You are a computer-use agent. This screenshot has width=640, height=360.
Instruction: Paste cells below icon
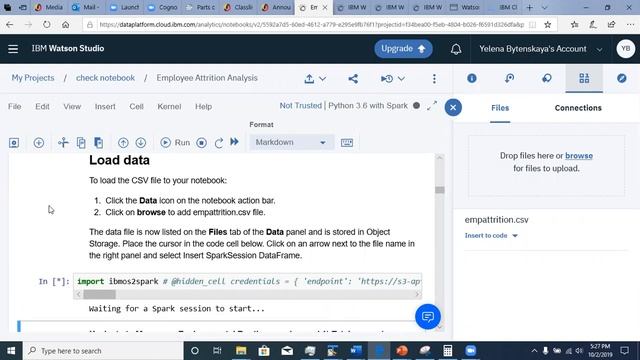pos(99,142)
